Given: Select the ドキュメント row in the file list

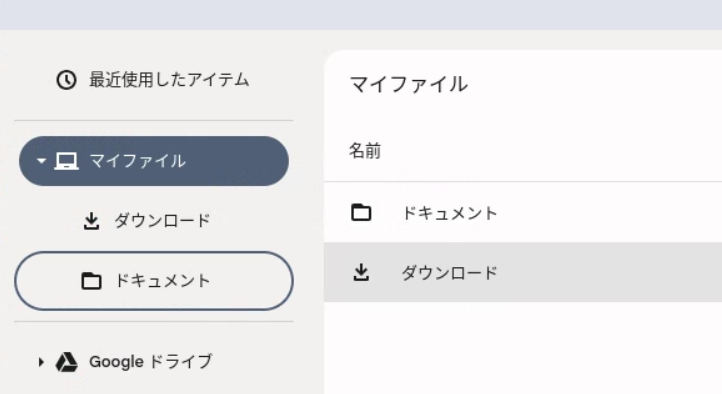Looking at the screenshot, I should click(523, 213).
